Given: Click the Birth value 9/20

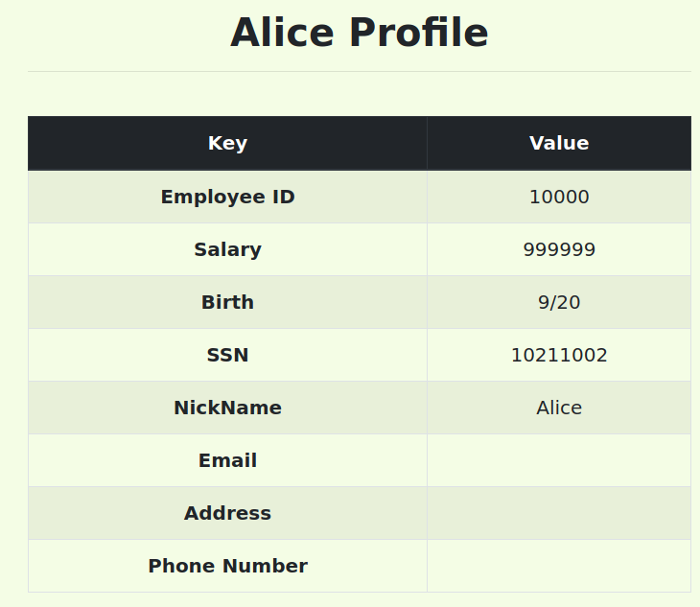Looking at the screenshot, I should point(559,303).
